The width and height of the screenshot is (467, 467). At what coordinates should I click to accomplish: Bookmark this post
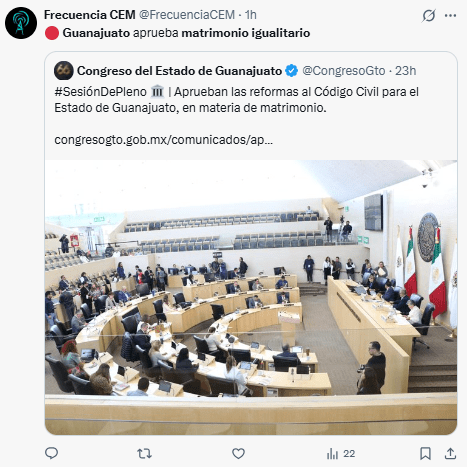pos(425,453)
